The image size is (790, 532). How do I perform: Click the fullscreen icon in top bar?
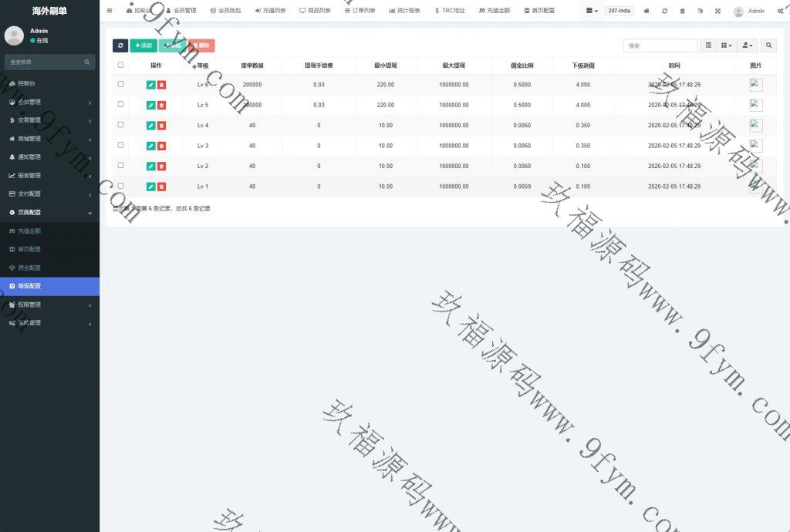[x=717, y=11]
